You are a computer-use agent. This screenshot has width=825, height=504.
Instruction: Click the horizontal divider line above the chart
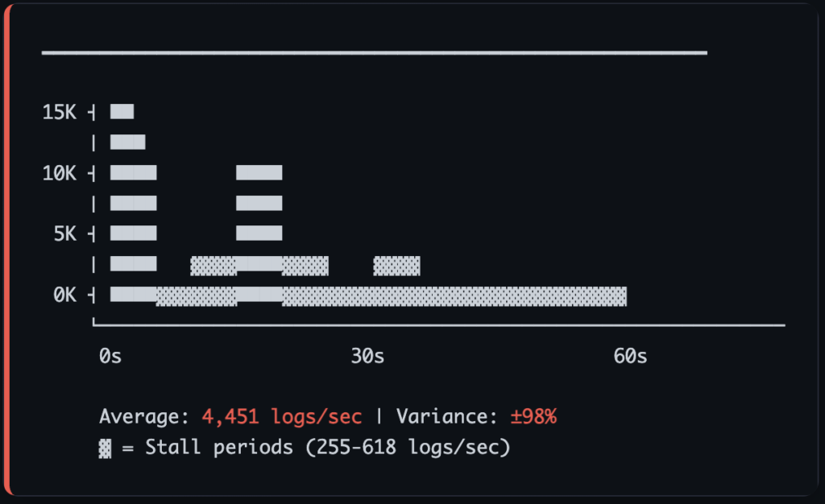374,53
